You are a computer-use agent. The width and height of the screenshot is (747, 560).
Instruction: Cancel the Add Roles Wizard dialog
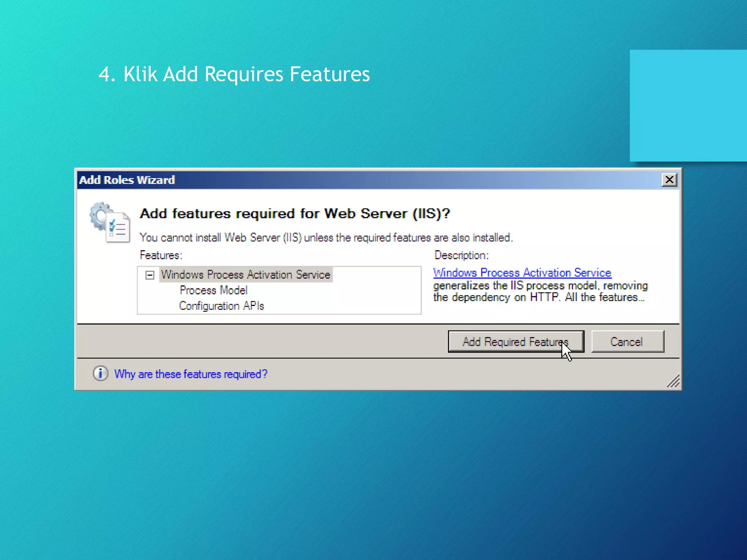pyautogui.click(x=627, y=342)
